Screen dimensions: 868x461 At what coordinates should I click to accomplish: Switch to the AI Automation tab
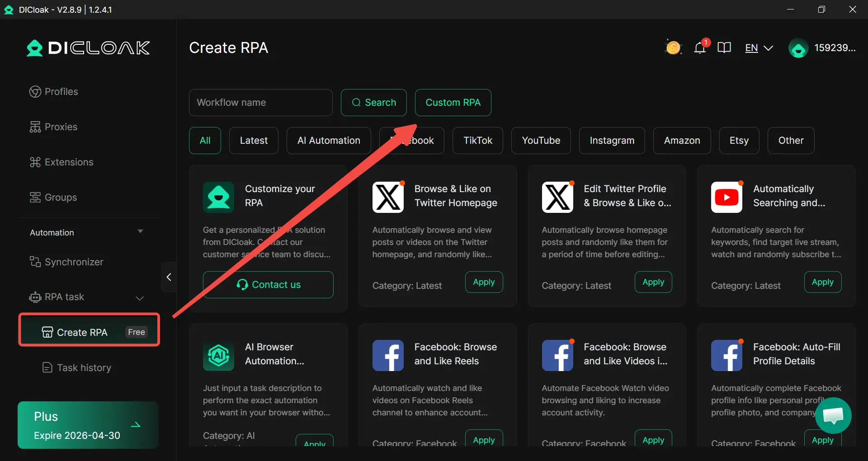coord(329,141)
